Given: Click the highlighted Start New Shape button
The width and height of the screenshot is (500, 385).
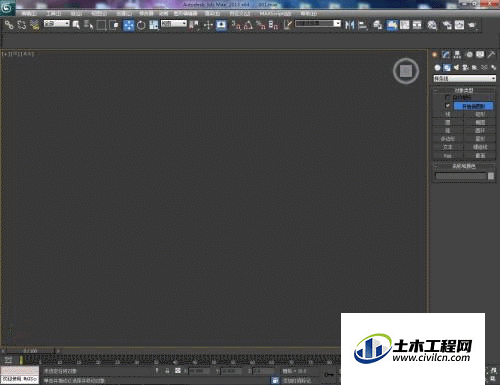Looking at the screenshot, I should pos(473,106).
